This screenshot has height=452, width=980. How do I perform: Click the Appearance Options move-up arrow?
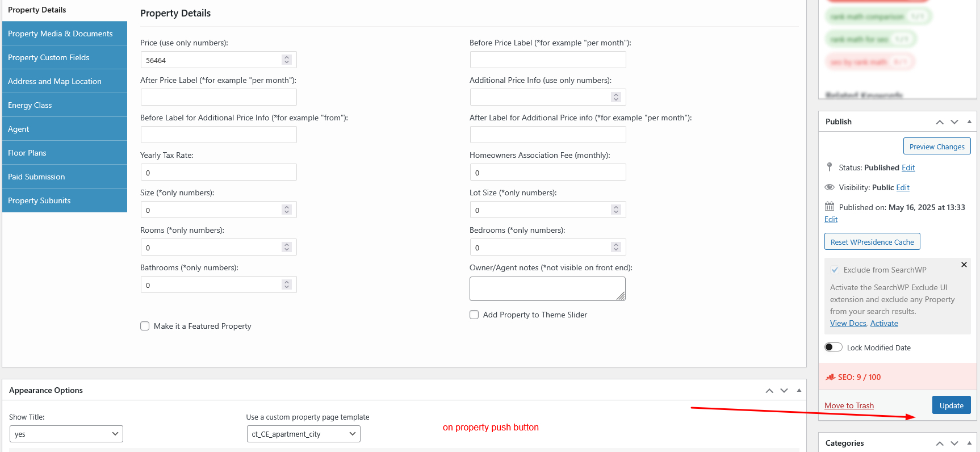point(769,391)
